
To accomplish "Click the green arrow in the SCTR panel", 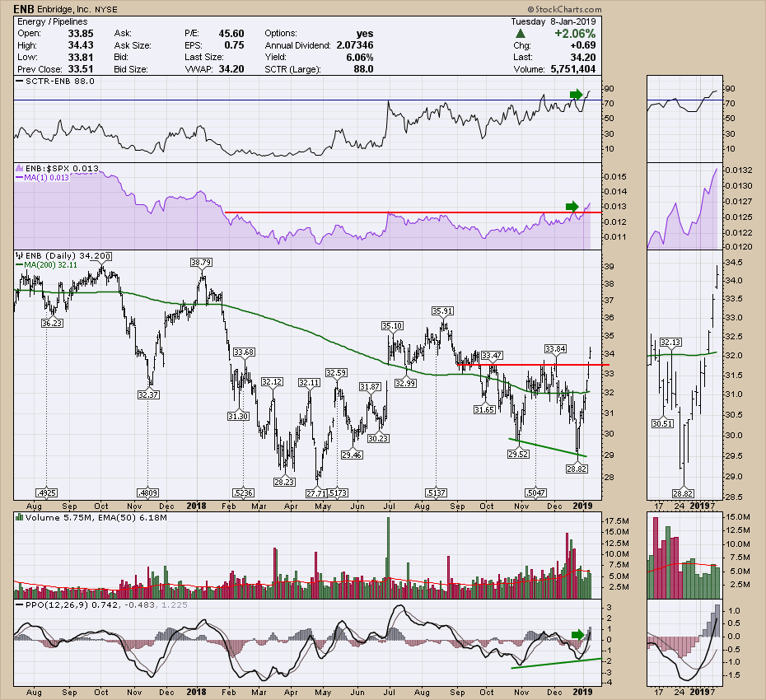I will (x=577, y=94).
